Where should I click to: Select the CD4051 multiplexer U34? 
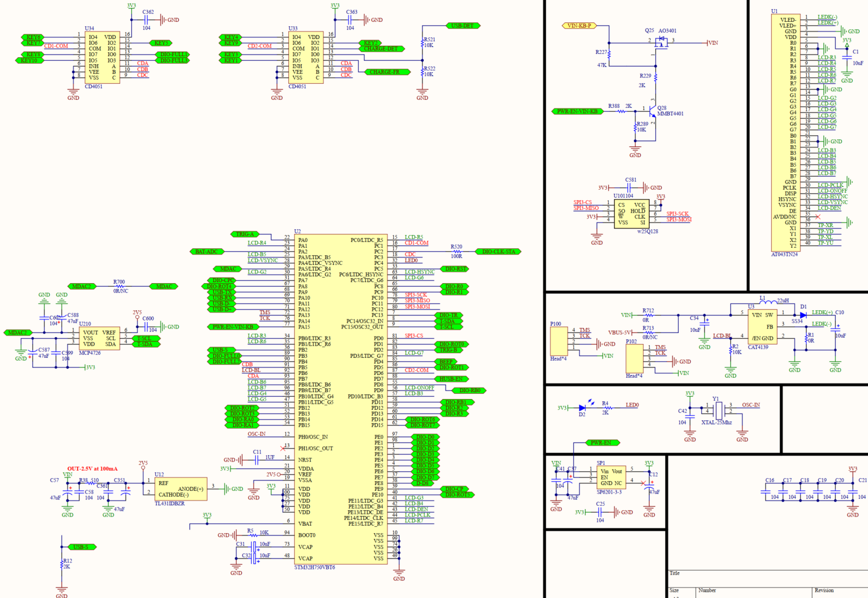click(103, 57)
